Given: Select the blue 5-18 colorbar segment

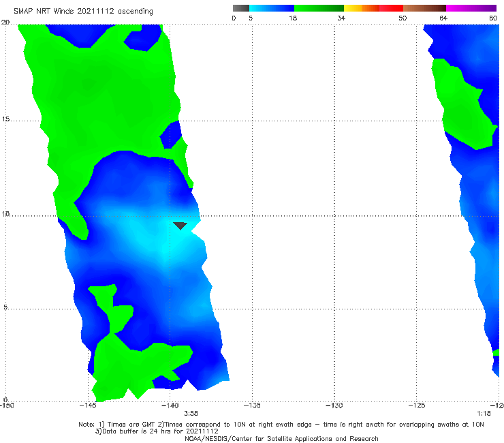Looking at the screenshot, I should click(x=272, y=8).
